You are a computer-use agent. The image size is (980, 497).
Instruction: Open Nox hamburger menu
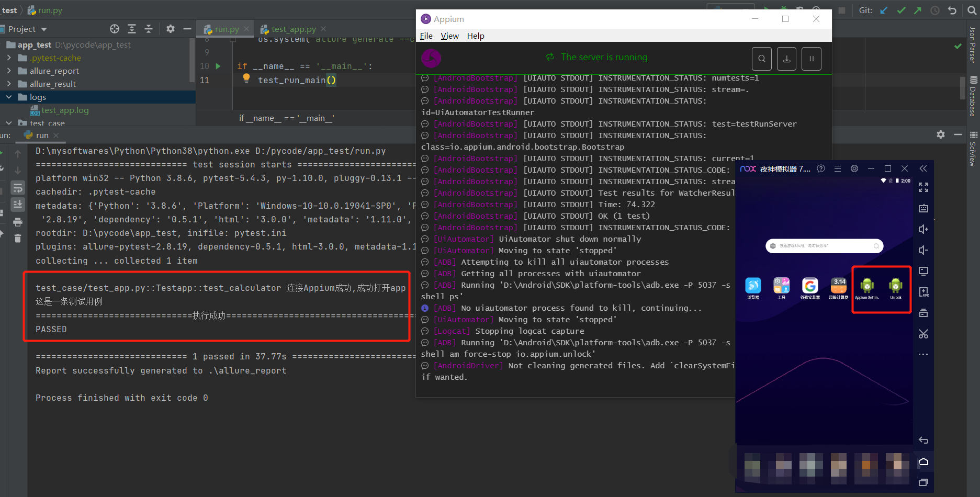click(x=838, y=168)
